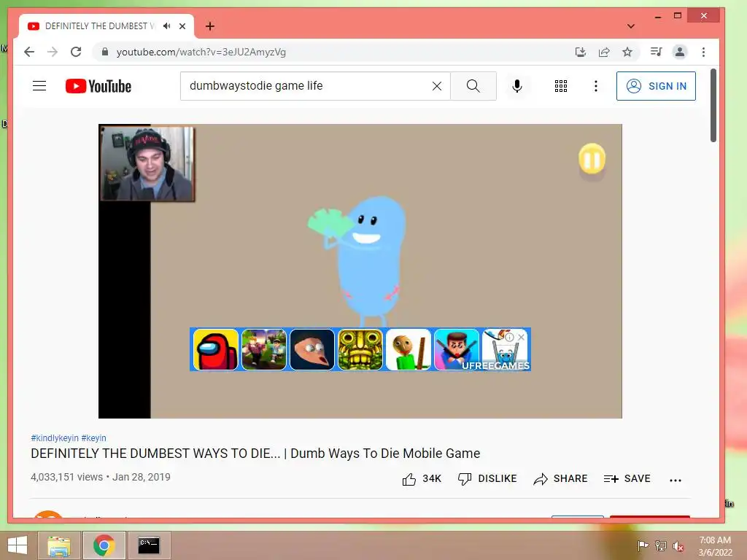Click the Baldi game ad icon
The image size is (747, 560).
[x=409, y=349]
